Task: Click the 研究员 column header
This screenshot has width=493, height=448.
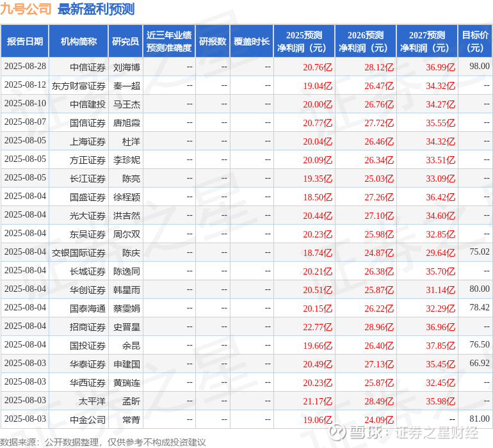Action: [125, 41]
